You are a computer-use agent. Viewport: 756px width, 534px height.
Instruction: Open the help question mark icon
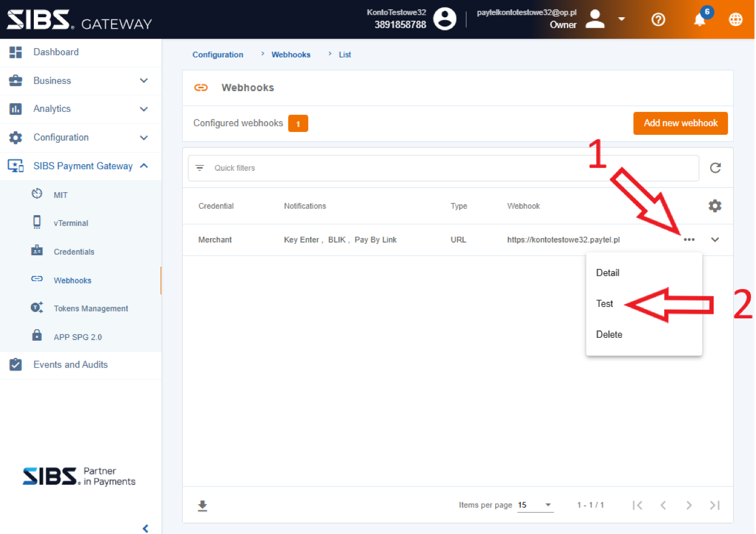click(x=659, y=20)
